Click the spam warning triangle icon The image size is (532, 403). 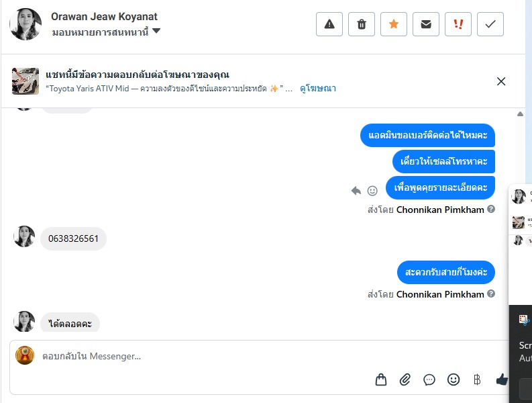329,24
